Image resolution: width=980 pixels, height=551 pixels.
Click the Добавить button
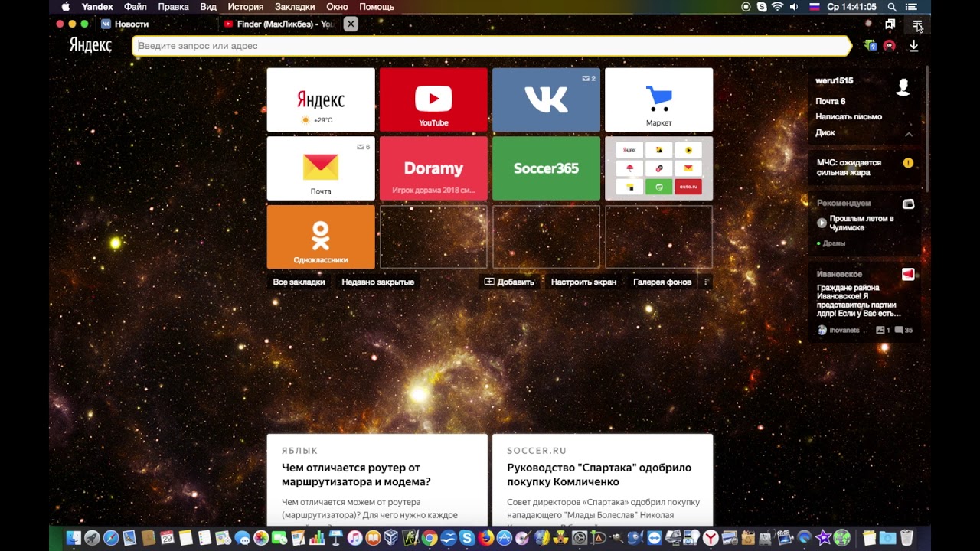[509, 282]
